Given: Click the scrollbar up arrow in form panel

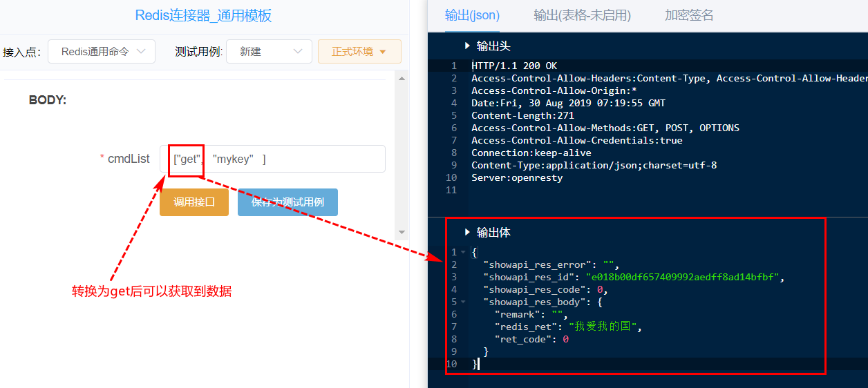Looking at the screenshot, I should point(402,79).
